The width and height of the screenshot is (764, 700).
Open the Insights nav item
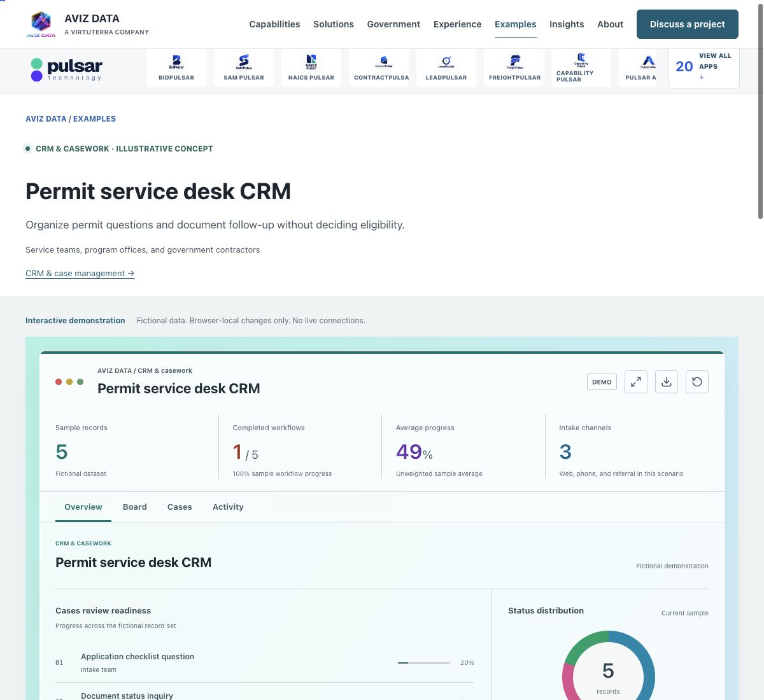point(567,24)
